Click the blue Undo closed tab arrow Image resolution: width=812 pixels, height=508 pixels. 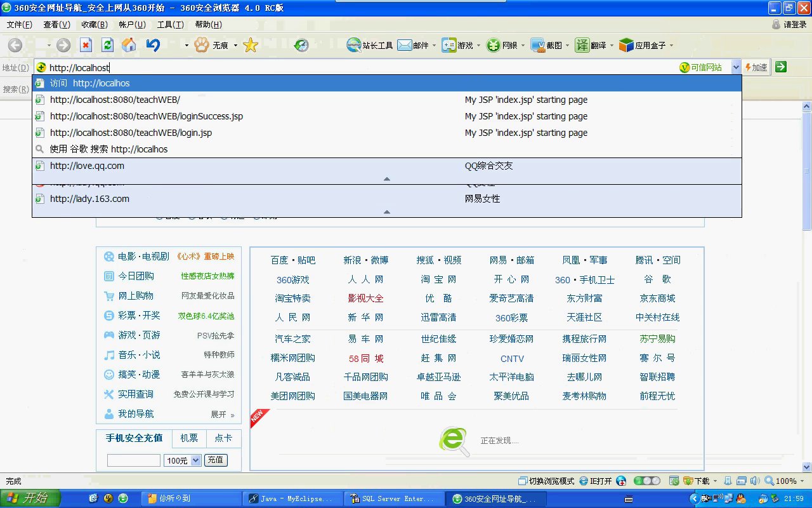[153, 45]
